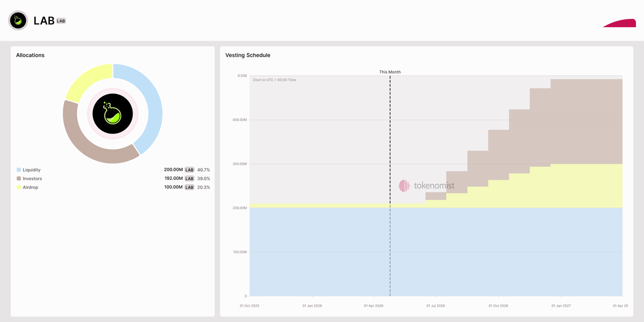Toggle the Airdrop allocation legend entry
The width and height of the screenshot is (644, 322).
point(30,187)
